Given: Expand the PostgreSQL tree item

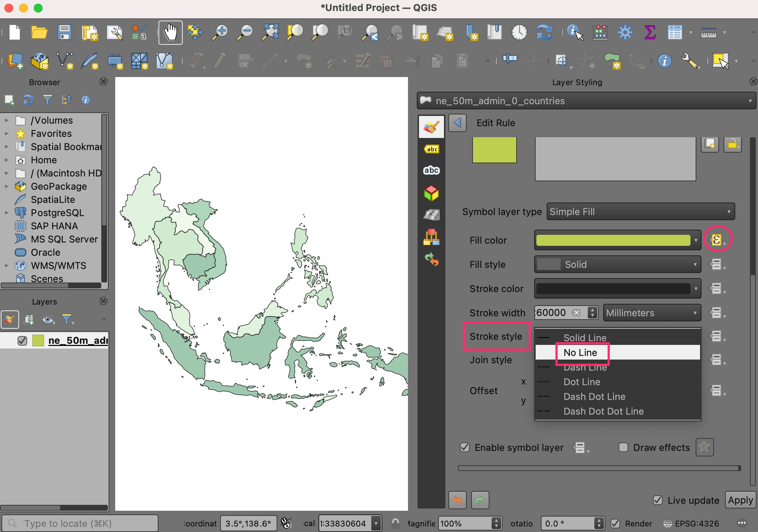Looking at the screenshot, I should [6, 213].
